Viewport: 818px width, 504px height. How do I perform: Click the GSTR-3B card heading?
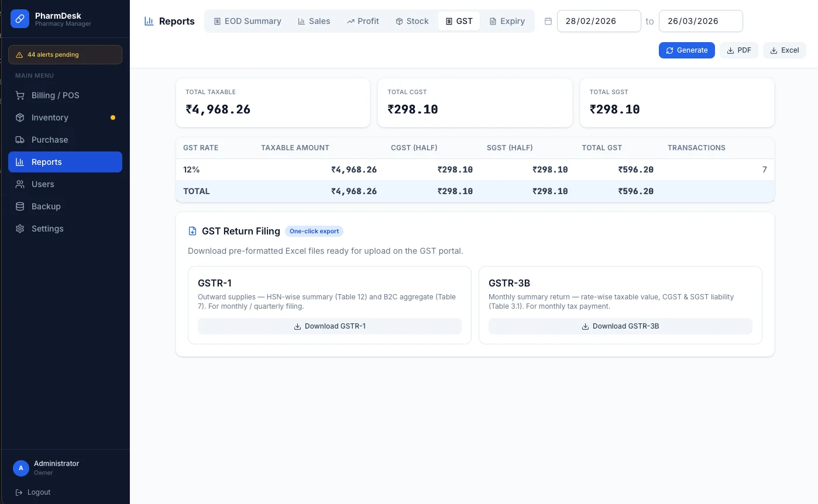tap(509, 283)
